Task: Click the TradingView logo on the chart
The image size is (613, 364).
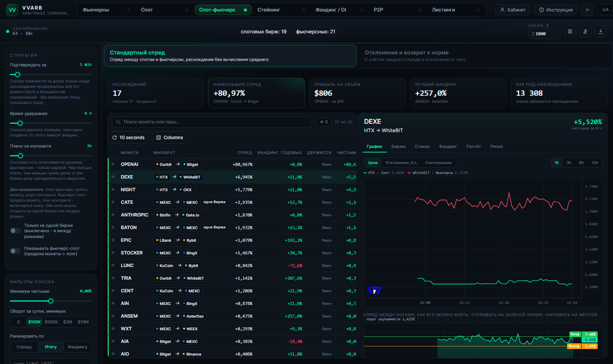Action: tap(374, 290)
